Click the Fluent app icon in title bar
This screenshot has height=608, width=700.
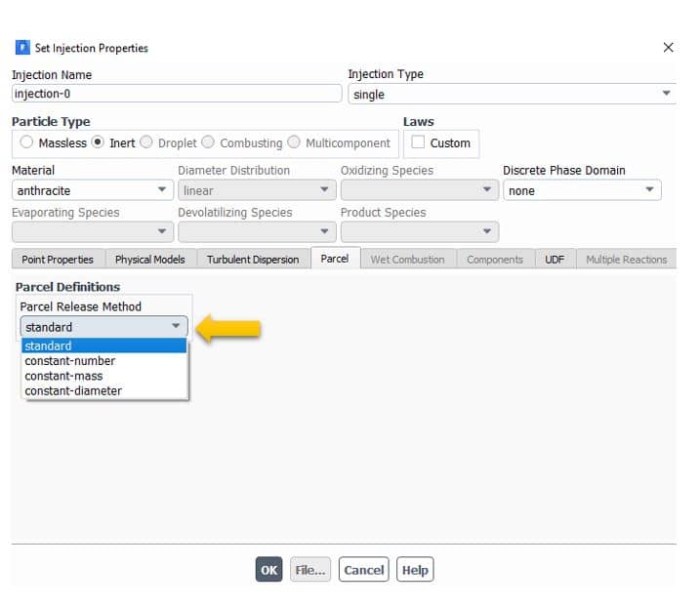click(22, 48)
